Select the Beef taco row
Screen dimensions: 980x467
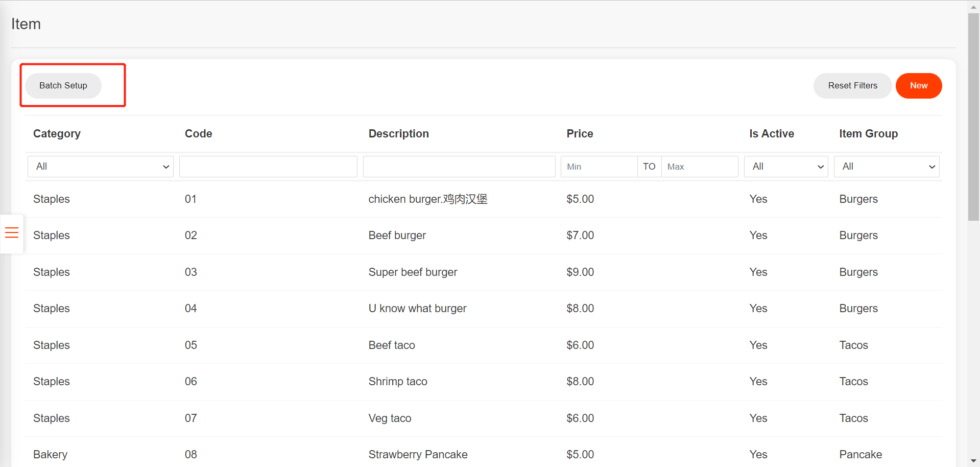[x=392, y=345]
